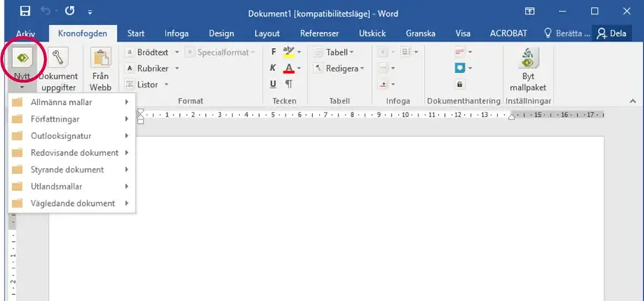644x301 pixels.
Task: Click the Redigera hammer icon
Action: point(318,68)
